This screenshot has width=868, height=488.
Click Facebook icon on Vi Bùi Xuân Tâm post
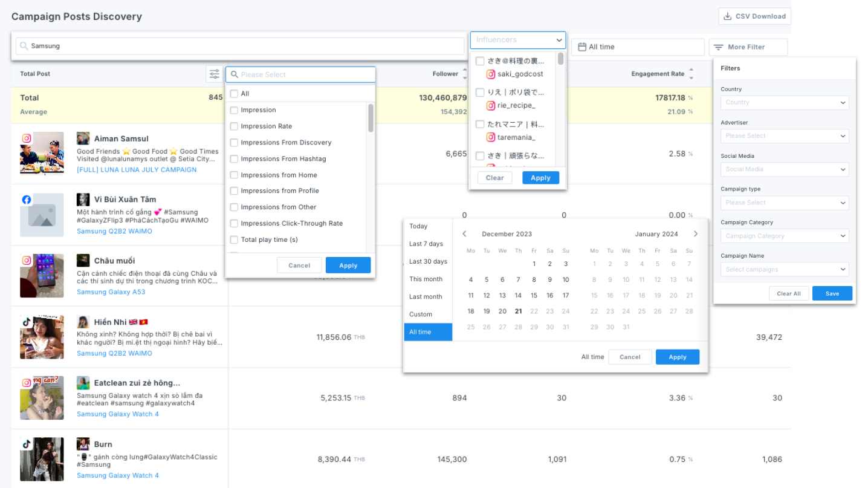click(27, 200)
